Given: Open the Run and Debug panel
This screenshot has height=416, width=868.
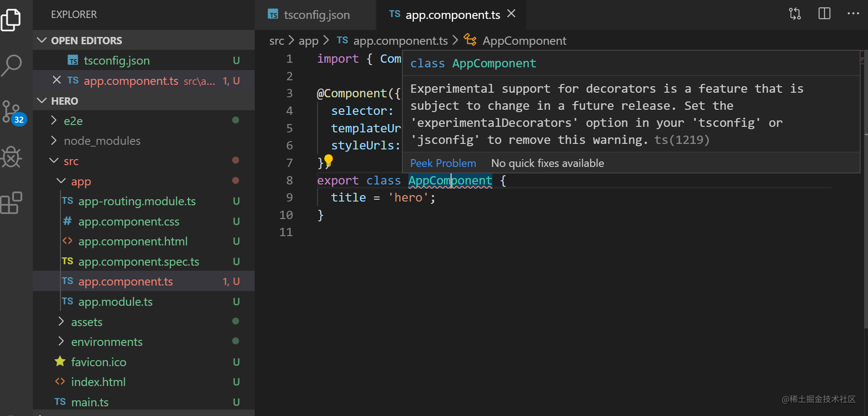Looking at the screenshot, I should click(x=11, y=157).
